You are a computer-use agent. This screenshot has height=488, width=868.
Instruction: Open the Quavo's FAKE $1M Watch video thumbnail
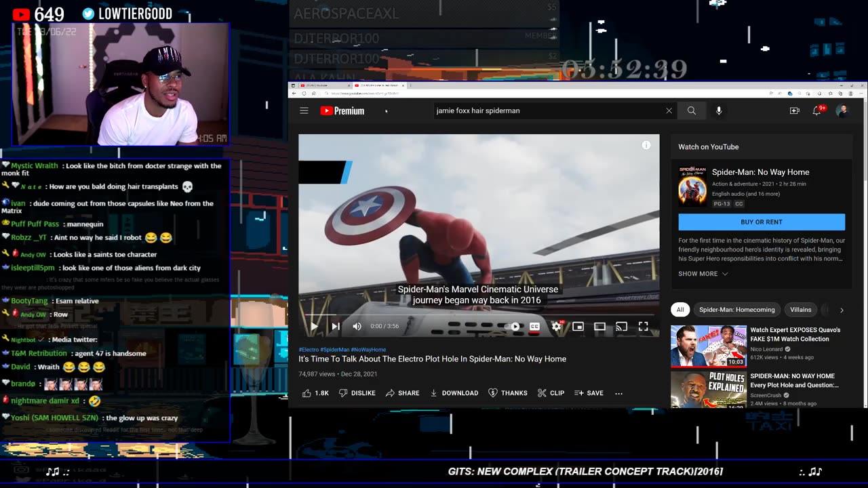tap(709, 346)
